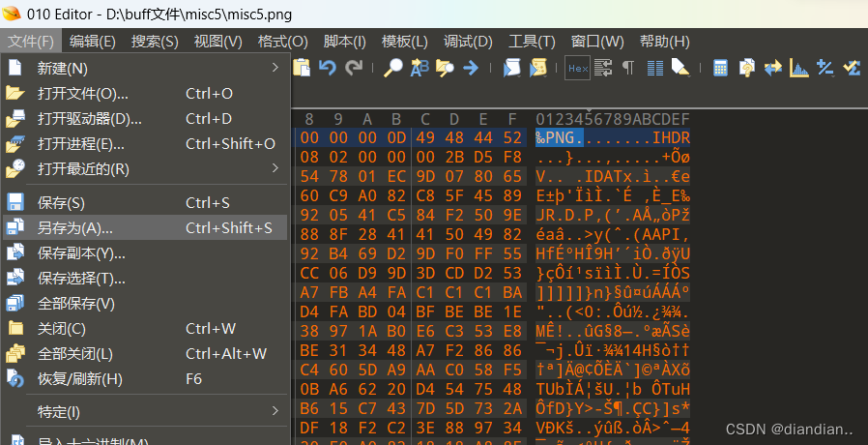Open Find with the magnifier icon
The image size is (868, 445).
tap(393, 68)
